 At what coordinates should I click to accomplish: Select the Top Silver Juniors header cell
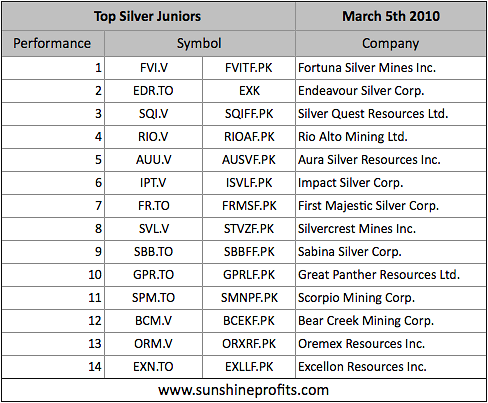tap(148, 16)
